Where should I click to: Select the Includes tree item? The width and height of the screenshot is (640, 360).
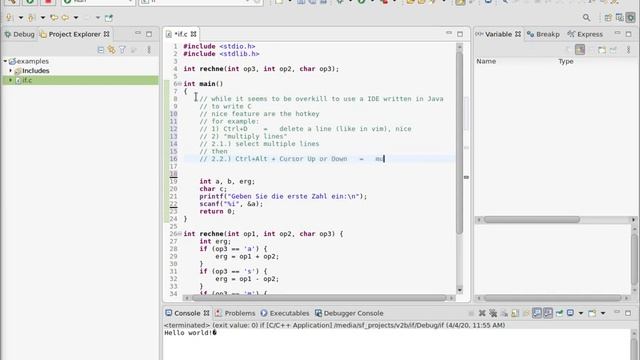point(32,71)
